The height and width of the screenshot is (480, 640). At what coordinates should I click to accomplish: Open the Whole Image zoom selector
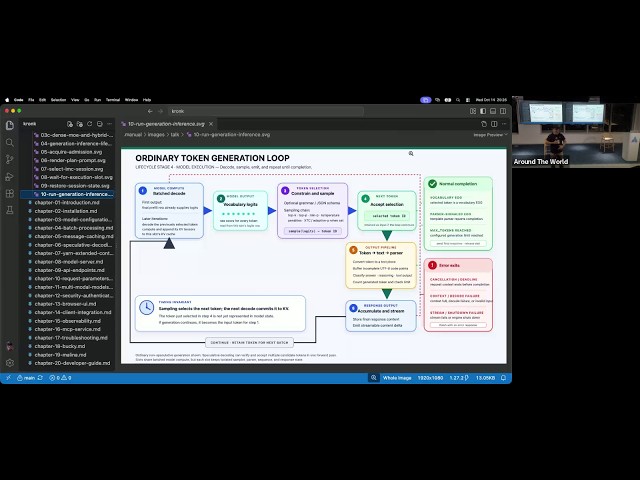coord(397,378)
